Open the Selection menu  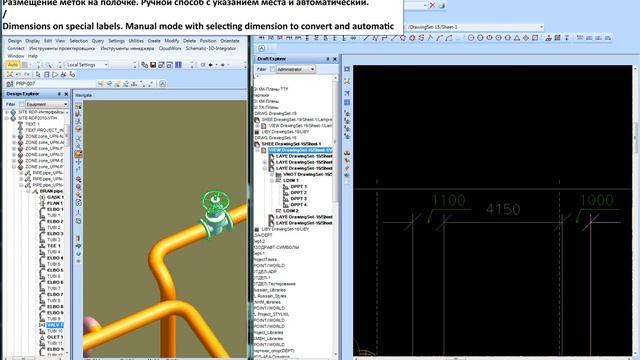point(78,41)
